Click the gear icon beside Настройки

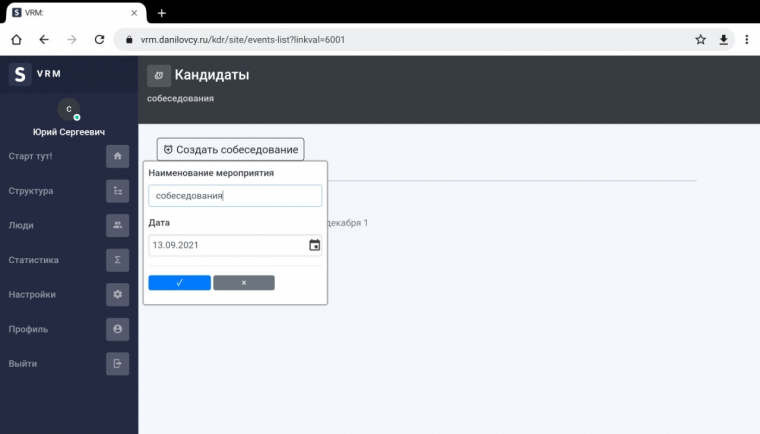pyautogui.click(x=117, y=294)
